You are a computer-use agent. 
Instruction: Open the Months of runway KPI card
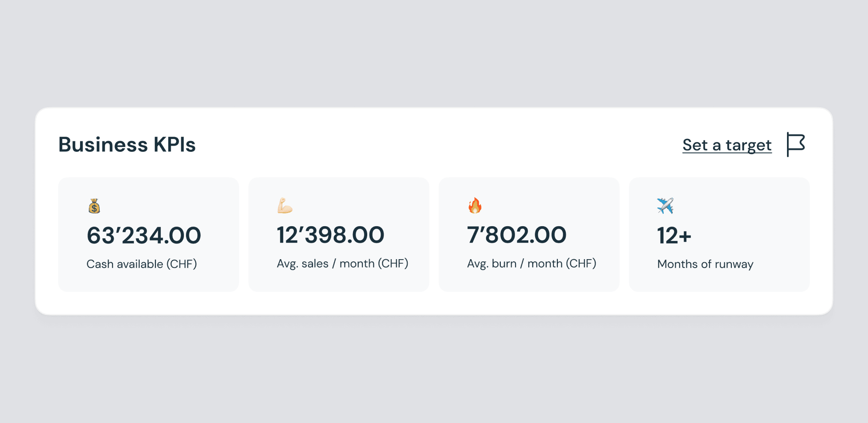719,235
